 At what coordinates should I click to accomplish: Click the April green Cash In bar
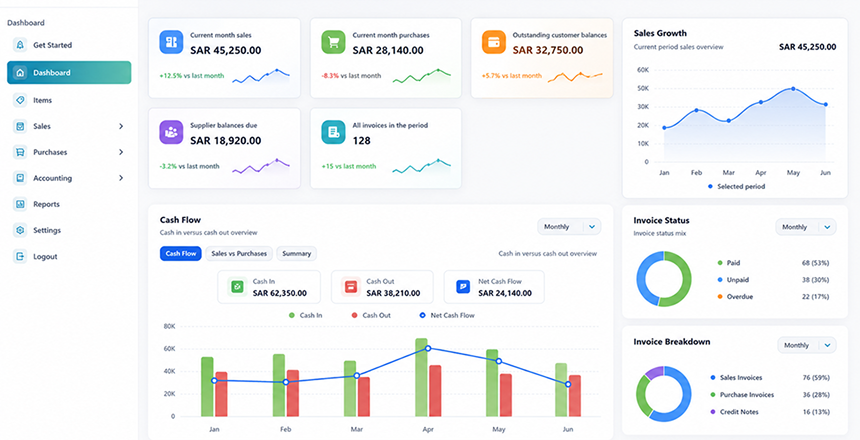[421, 377]
